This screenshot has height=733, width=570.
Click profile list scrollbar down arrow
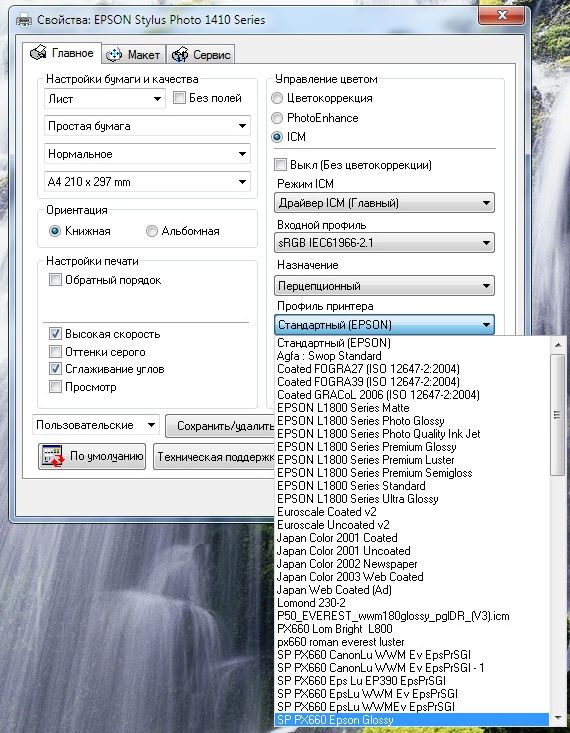click(x=557, y=718)
